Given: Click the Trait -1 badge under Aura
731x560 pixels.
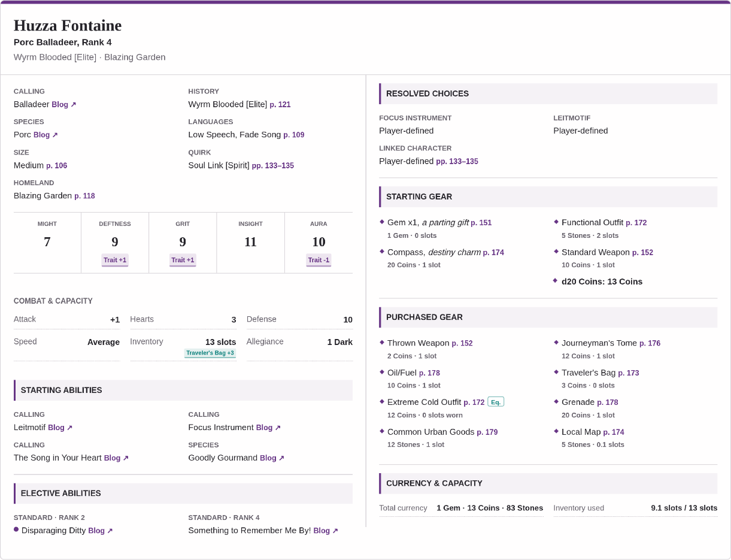Looking at the screenshot, I should (319, 260).
